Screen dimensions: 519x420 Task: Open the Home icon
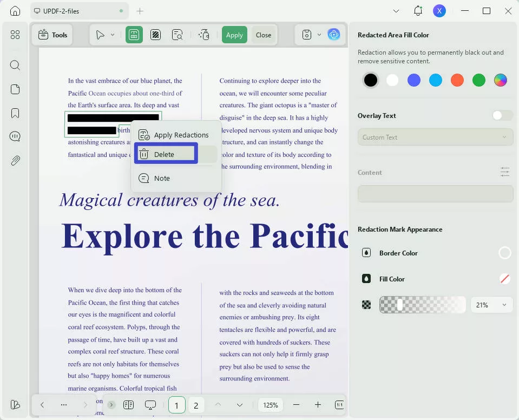click(15, 11)
